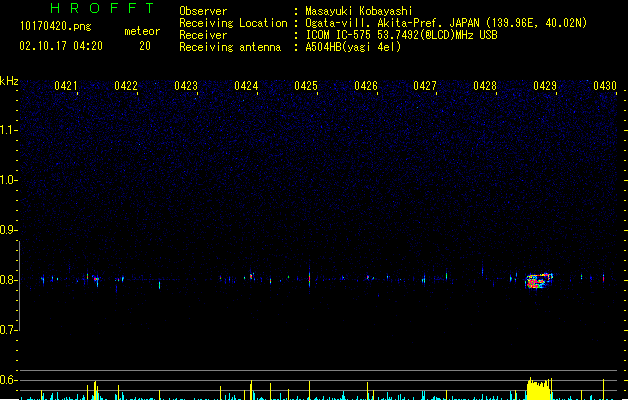Click the 0422 time marker
Screen dimensions: 629x400
click(126, 86)
